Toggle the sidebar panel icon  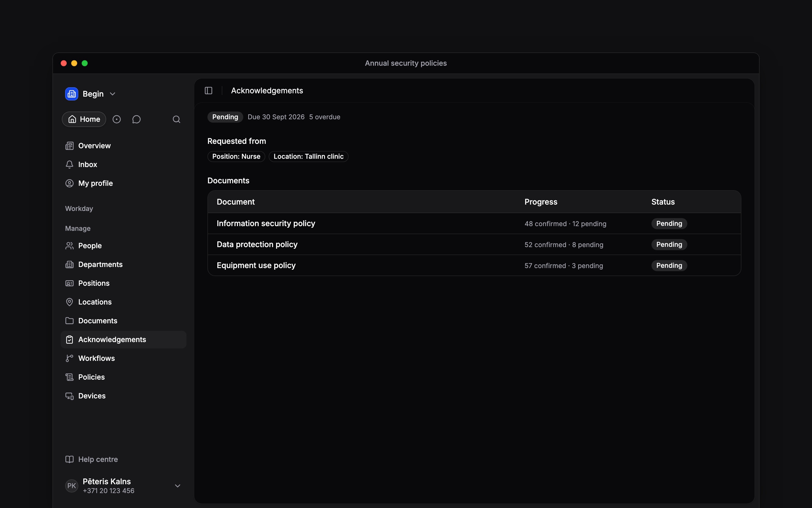pos(208,91)
